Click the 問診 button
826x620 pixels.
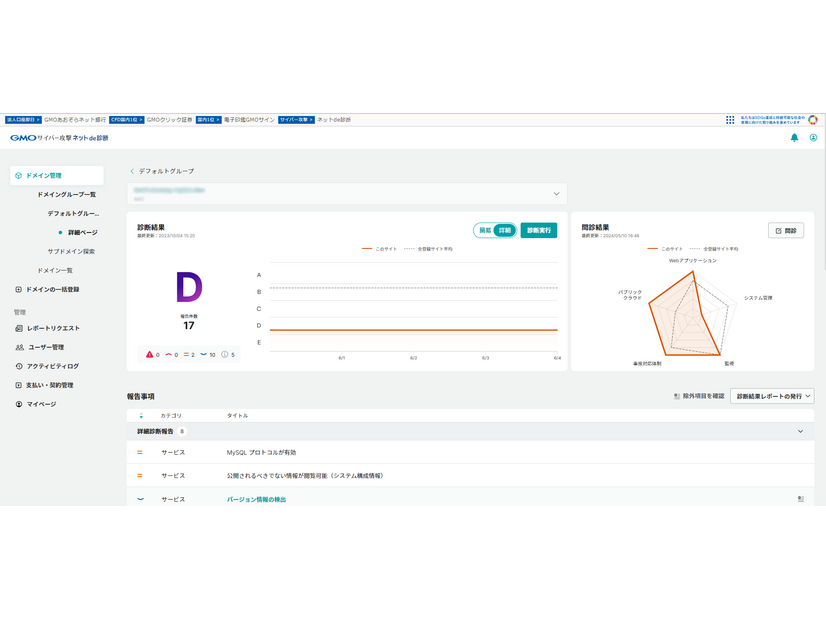(x=785, y=230)
